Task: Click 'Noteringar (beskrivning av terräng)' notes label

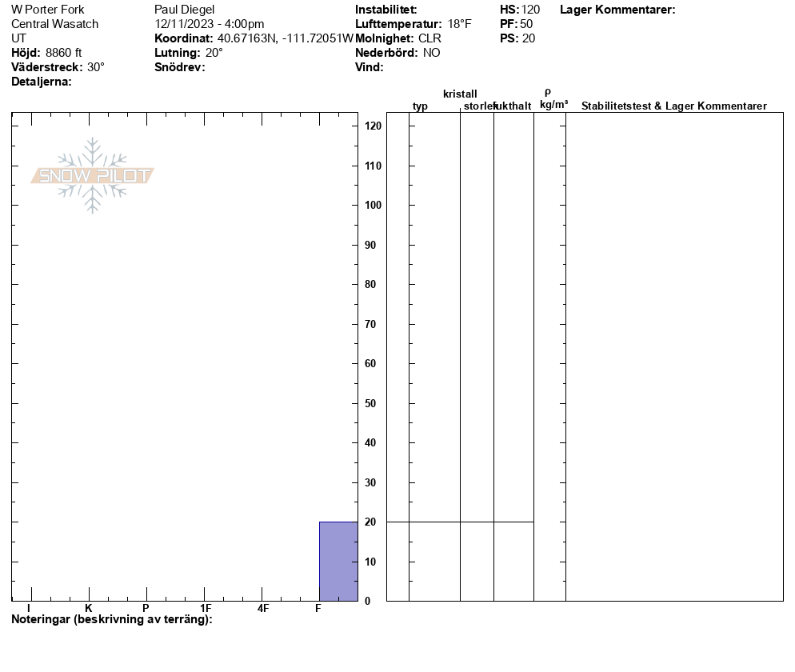Action: click(112, 620)
